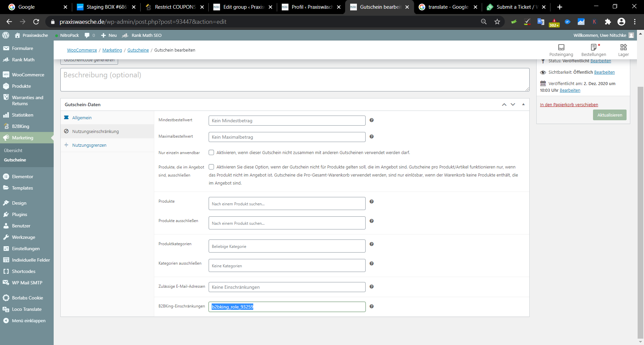Click help icon beside Produkte ausschließen
Screen dimensions: 644x345
tap(372, 221)
